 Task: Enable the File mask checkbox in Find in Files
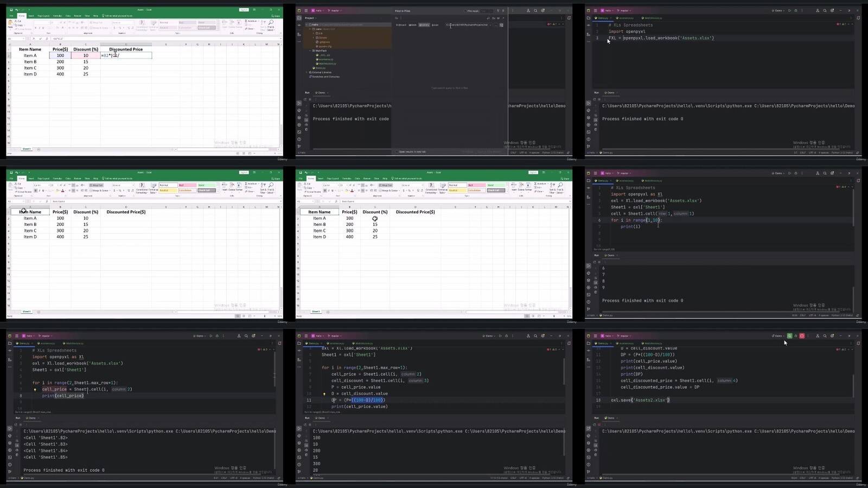(x=465, y=11)
